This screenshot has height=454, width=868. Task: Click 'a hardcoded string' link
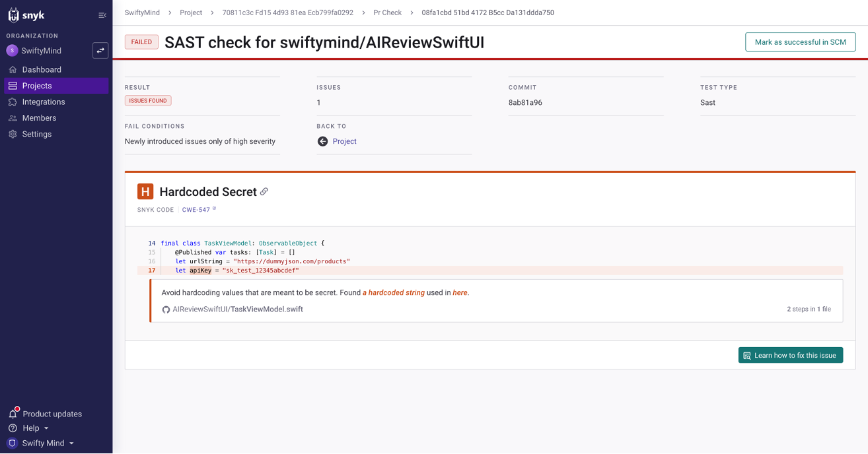[x=393, y=292]
